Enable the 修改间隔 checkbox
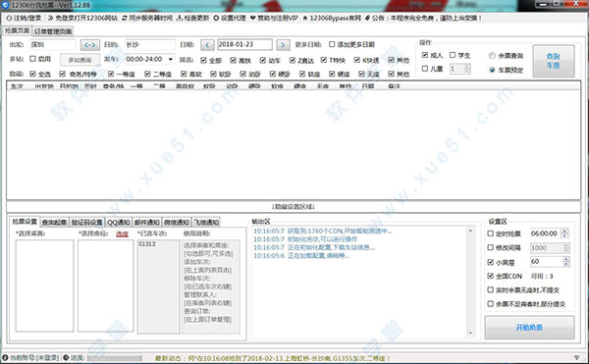Screen dimensions: 589x364 [490, 247]
